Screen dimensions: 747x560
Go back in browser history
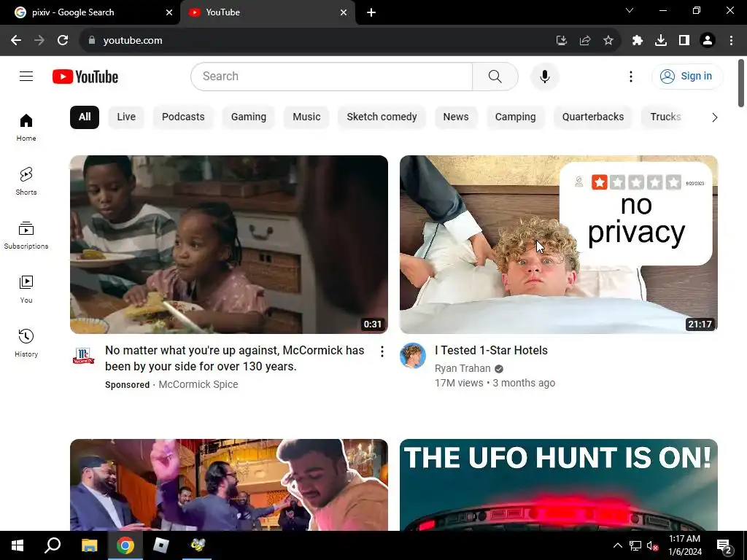[x=16, y=41]
